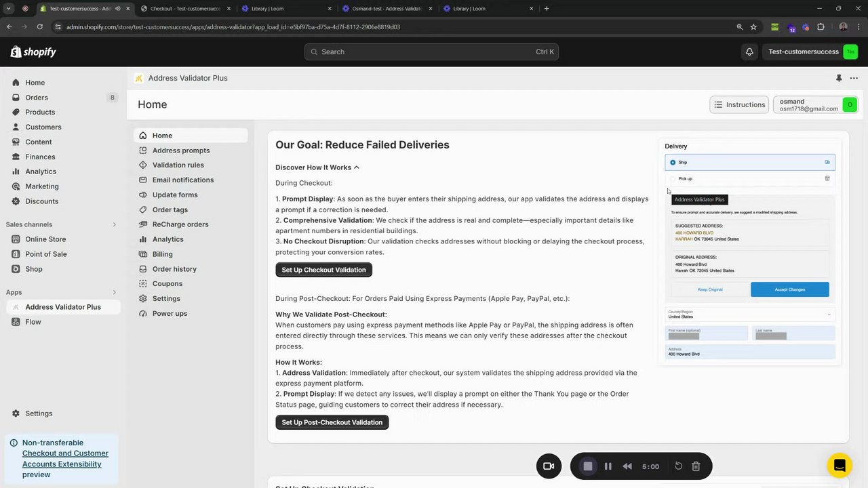The image size is (868, 488).
Task: Open the yellow chat support widget
Action: coord(840,466)
